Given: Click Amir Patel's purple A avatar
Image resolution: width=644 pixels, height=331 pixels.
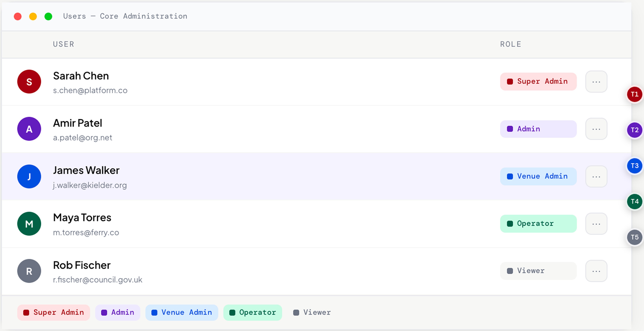Looking at the screenshot, I should pyautogui.click(x=29, y=129).
